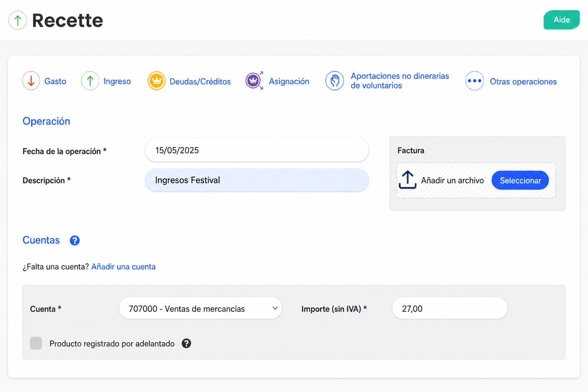The width and height of the screenshot is (588, 392).
Task: Click the green arrow icon beside Recette title
Action: [x=18, y=20]
